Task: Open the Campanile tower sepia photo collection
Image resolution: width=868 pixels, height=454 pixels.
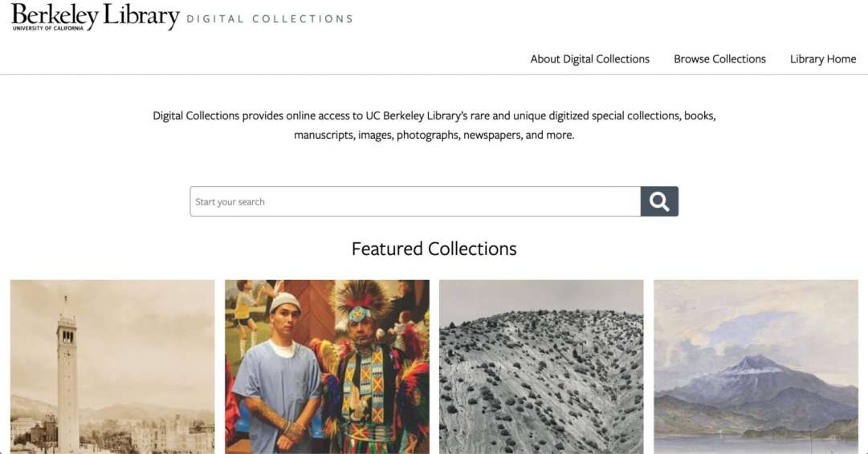Action: pyautogui.click(x=112, y=367)
